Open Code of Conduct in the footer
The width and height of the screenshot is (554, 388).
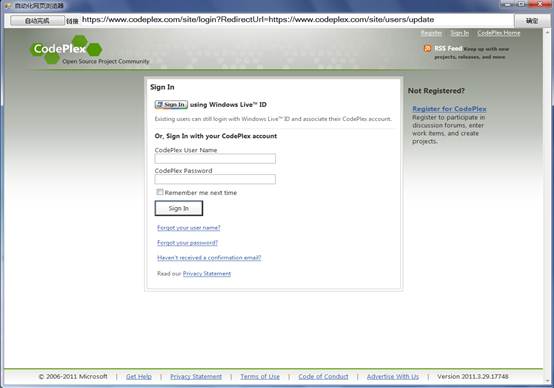pyautogui.click(x=323, y=377)
